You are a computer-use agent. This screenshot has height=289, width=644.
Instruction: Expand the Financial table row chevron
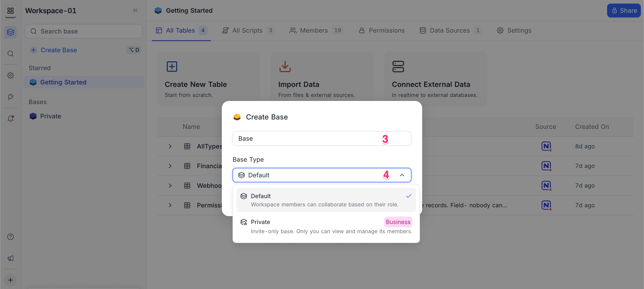click(170, 166)
